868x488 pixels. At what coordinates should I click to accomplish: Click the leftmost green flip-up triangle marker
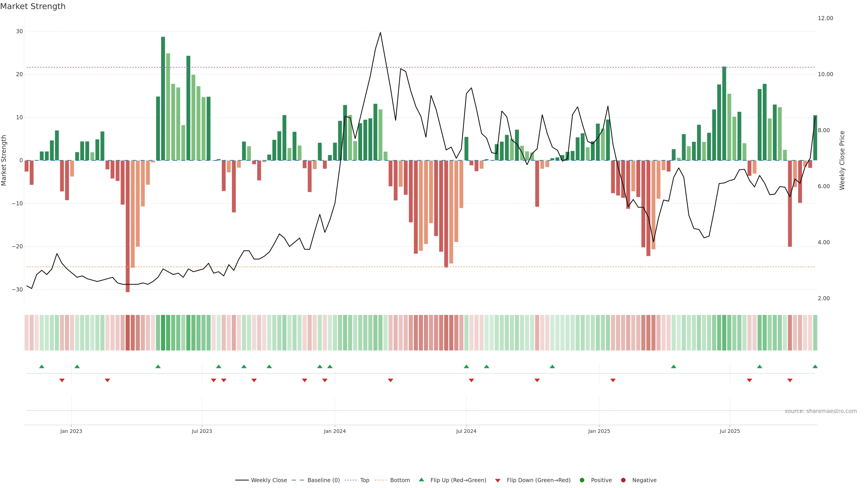tap(42, 366)
